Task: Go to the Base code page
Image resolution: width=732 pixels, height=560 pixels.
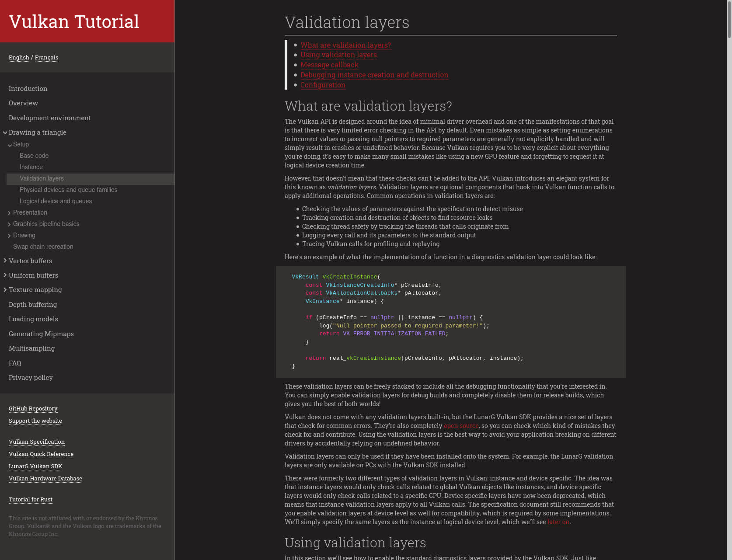Action: [34, 156]
